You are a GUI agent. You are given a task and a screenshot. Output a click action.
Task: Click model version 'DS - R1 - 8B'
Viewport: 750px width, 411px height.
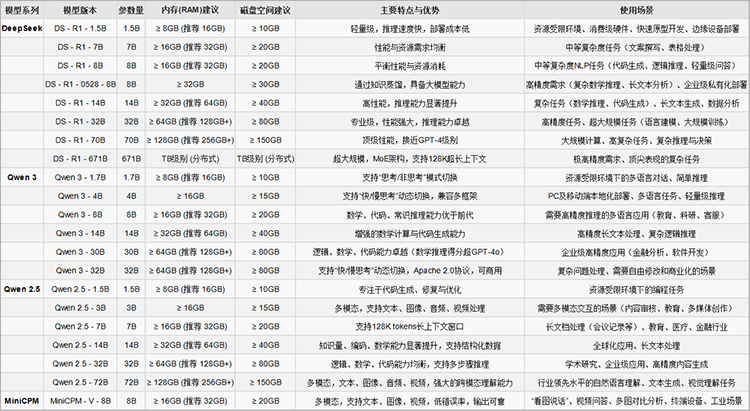click(80, 66)
